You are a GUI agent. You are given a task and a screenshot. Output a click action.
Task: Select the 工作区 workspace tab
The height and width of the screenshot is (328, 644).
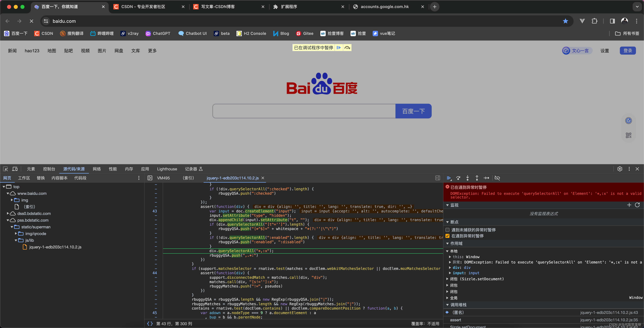point(24,178)
